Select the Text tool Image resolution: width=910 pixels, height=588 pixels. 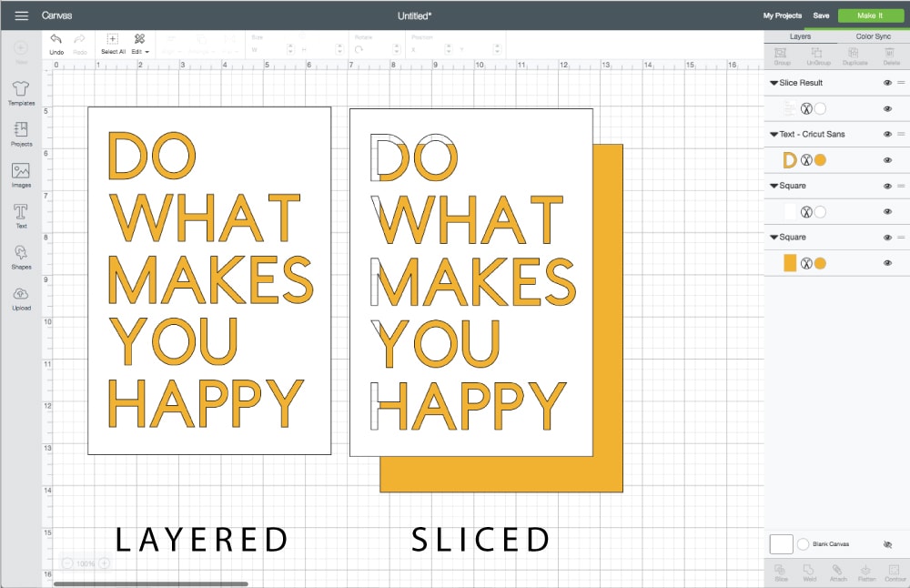(21, 215)
